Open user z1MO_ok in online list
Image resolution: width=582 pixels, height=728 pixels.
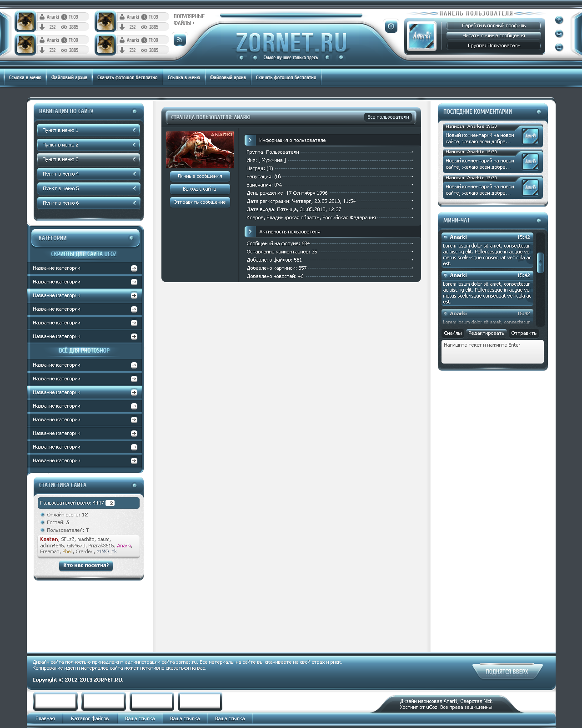(x=106, y=551)
